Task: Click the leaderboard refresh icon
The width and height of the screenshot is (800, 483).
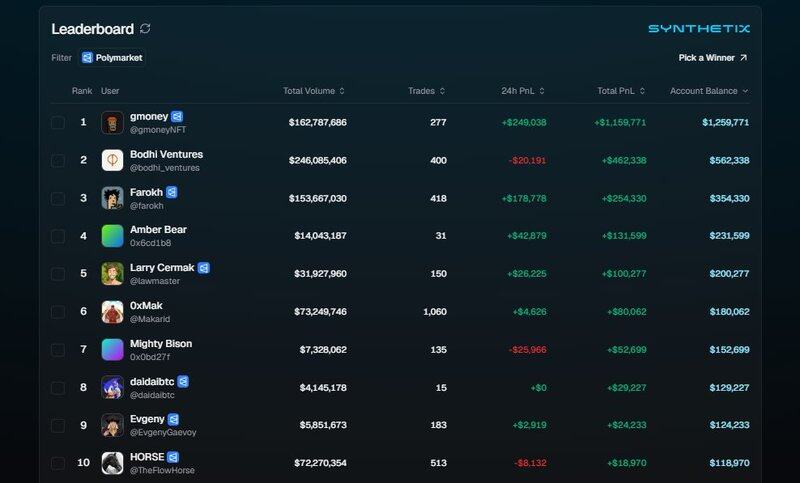Action: pyautogui.click(x=146, y=29)
